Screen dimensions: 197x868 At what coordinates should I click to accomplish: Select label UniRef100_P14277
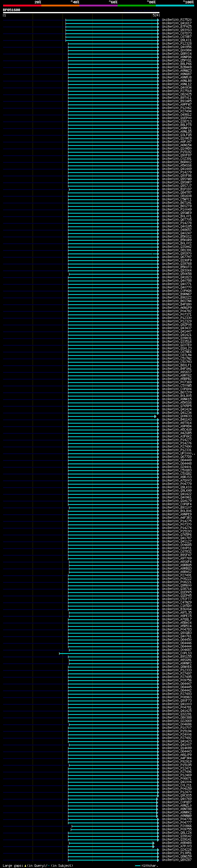[x=176, y=440]
